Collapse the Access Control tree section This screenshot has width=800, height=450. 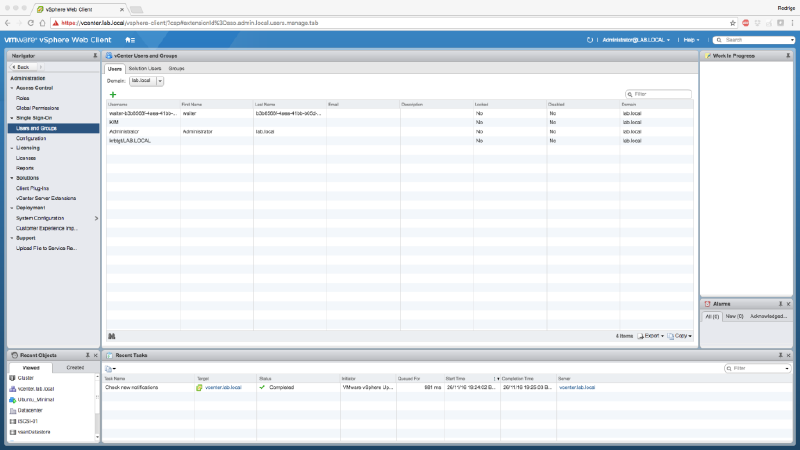click(12, 88)
